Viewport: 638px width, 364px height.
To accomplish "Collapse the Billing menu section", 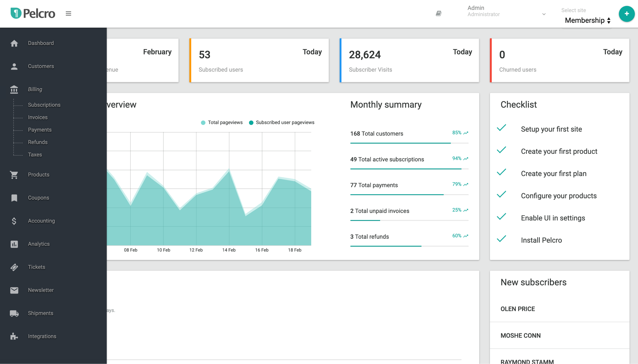I will tap(35, 89).
